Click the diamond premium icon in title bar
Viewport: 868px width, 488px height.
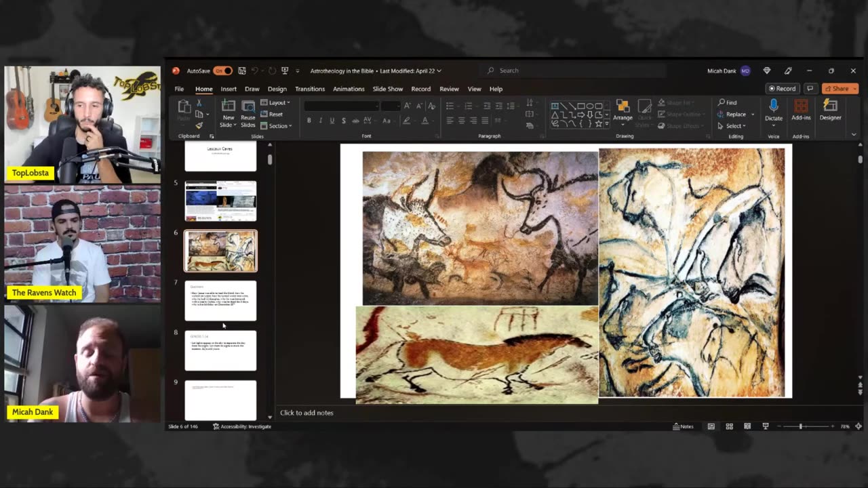[767, 70]
